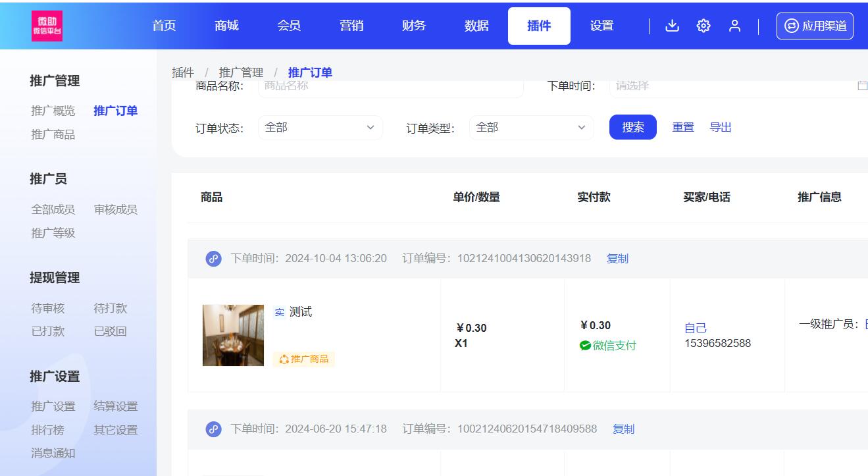
Task: Open the gear settings icon in header
Action: tap(703, 26)
